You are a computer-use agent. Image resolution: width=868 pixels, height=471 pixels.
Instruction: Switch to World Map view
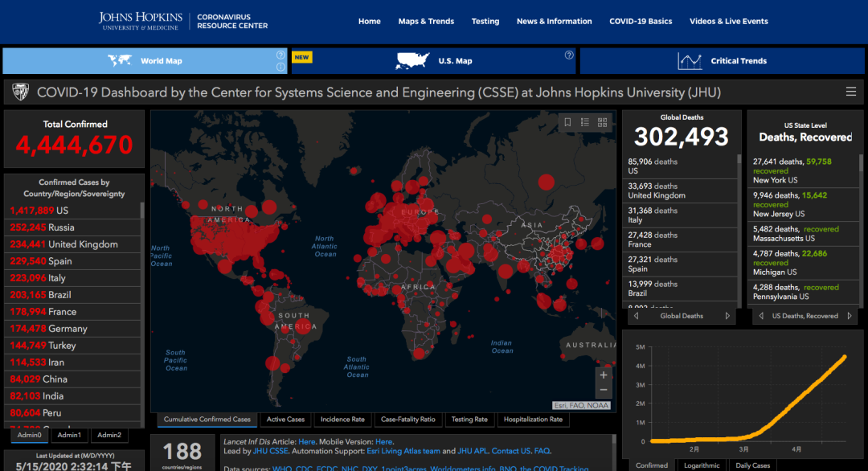145,61
